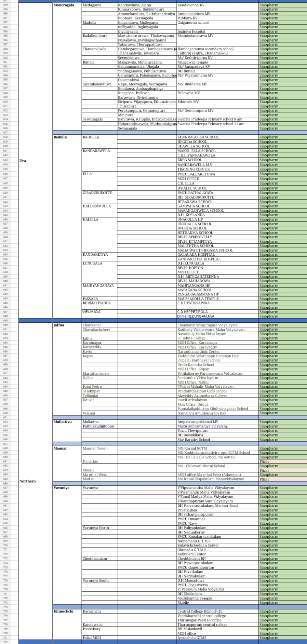Viewport: 307px width, 644px height.
Task: Select the Siyambalanduwa cell
Action: click(99, 84)
